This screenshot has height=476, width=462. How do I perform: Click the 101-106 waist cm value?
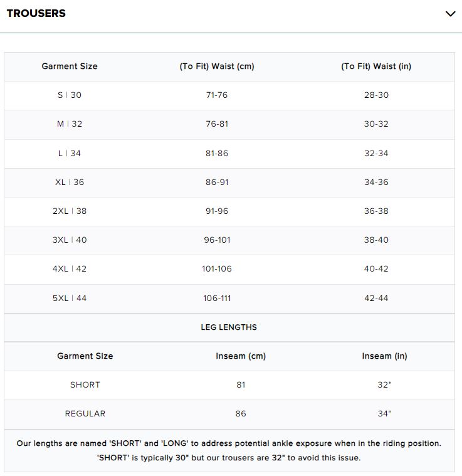pyautogui.click(x=217, y=268)
